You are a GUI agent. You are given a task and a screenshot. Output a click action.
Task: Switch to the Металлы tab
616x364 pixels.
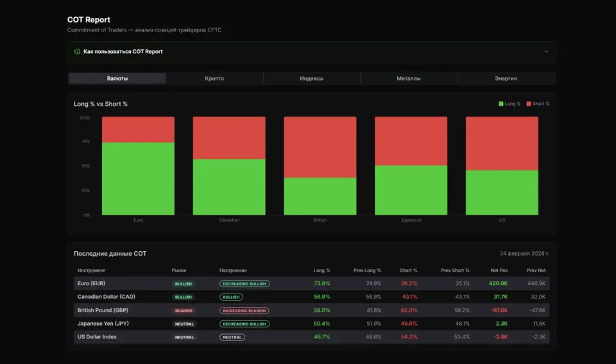click(409, 78)
